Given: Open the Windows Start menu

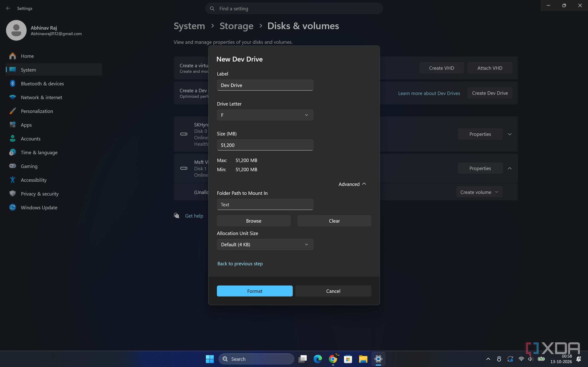Looking at the screenshot, I should point(210,359).
